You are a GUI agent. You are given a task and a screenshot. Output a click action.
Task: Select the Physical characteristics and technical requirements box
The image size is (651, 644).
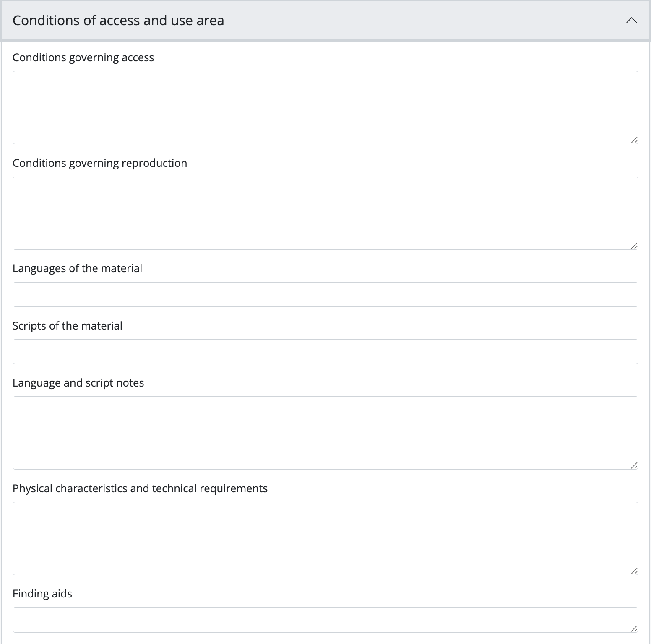[325, 538]
